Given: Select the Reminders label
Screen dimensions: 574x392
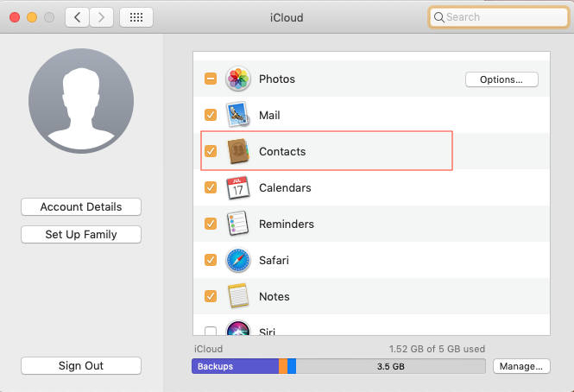Looking at the screenshot, I should coord(287,224).
